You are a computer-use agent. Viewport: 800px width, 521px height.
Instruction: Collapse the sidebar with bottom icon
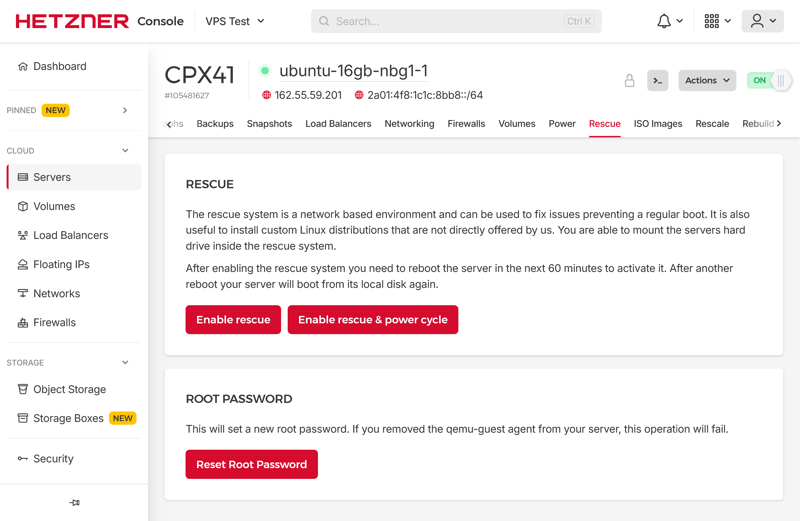[74, 503]
